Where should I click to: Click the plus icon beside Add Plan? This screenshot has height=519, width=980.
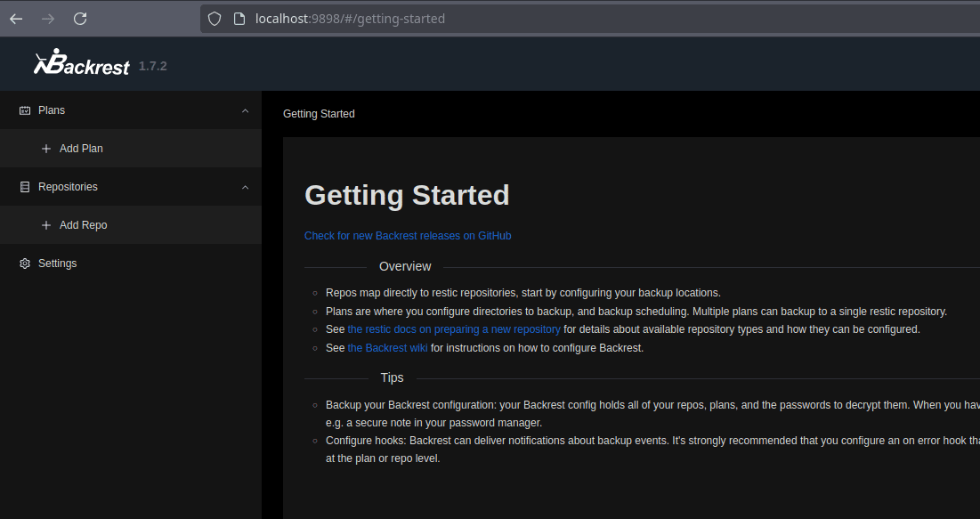click(x=46, y=149)
